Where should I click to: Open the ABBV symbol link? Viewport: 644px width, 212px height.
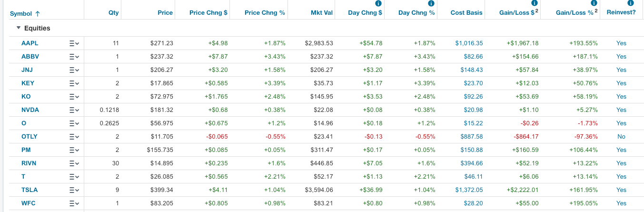(30, 57)
